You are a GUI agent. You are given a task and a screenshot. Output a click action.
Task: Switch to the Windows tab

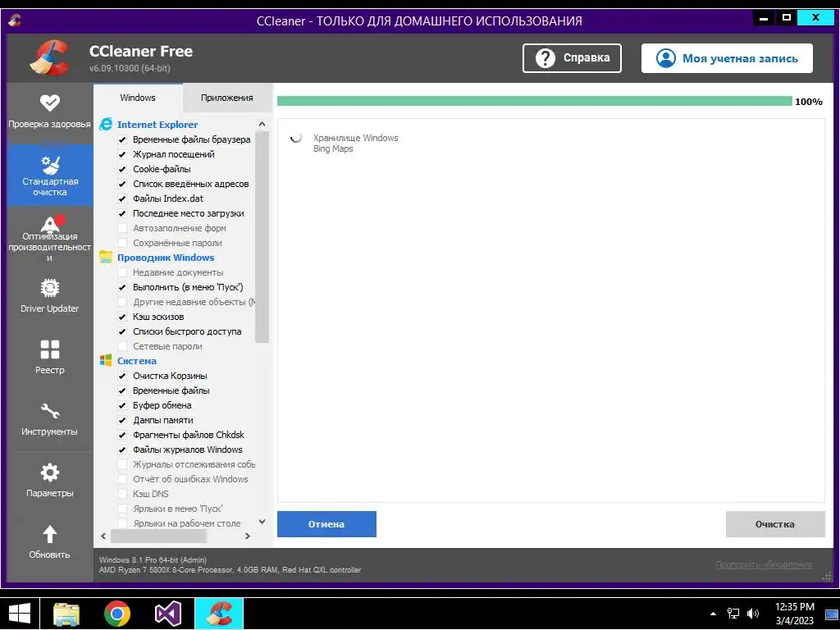pyautogui.click(x=138, y=98)
